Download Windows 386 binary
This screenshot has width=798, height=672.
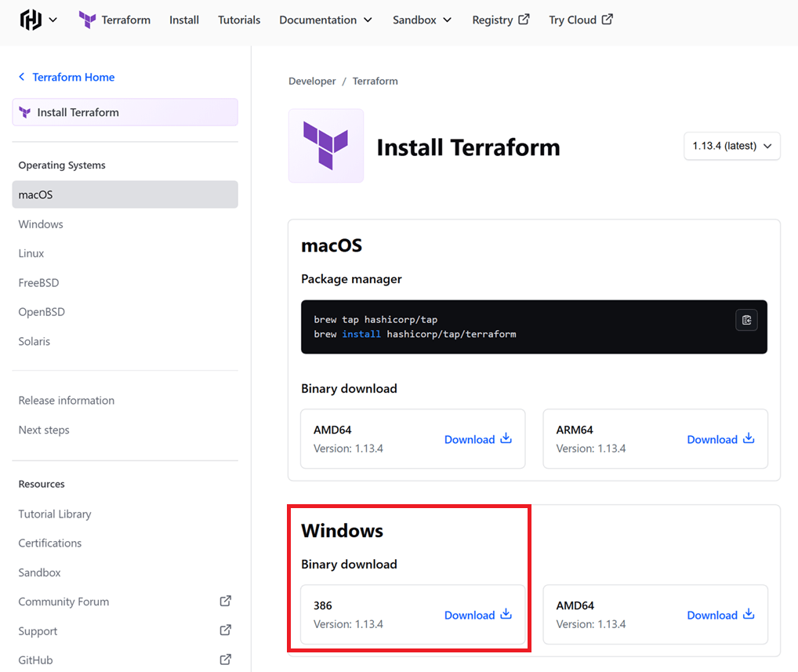(477, 615)
